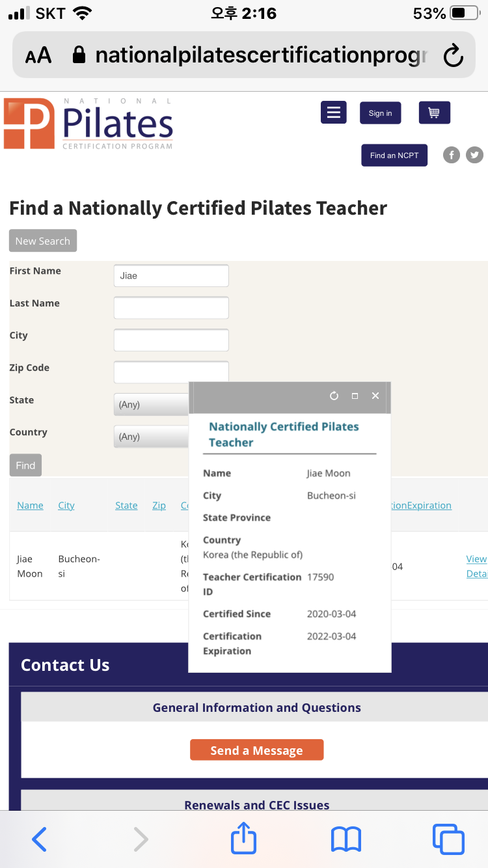
Task: Open Safari bookmarks icon
Action: (x=346, y=839)
